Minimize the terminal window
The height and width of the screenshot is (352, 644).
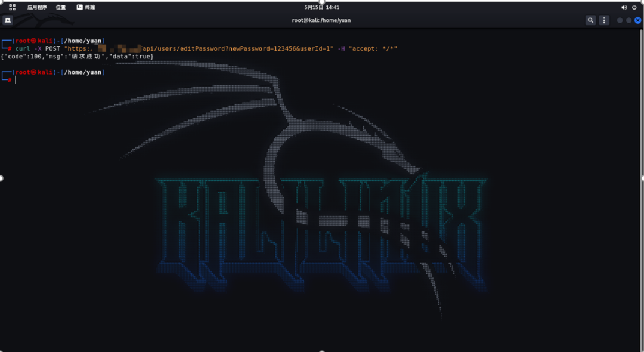620,20
